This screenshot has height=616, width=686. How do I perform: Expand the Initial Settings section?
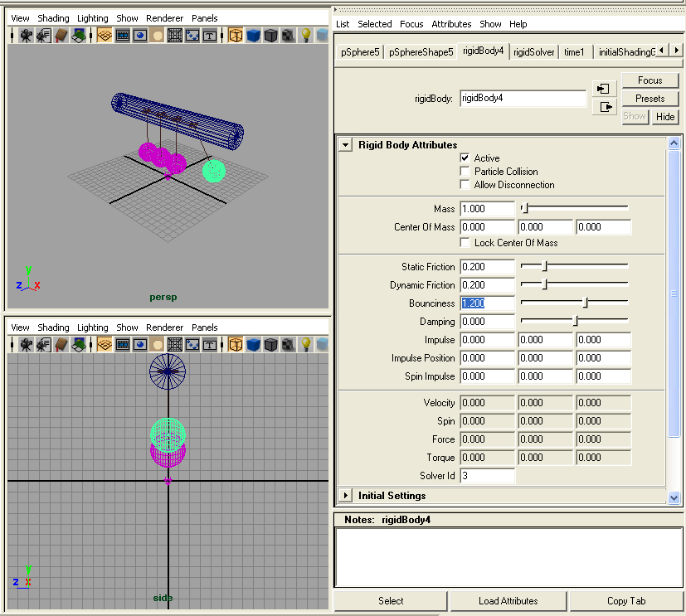[346, 495]
